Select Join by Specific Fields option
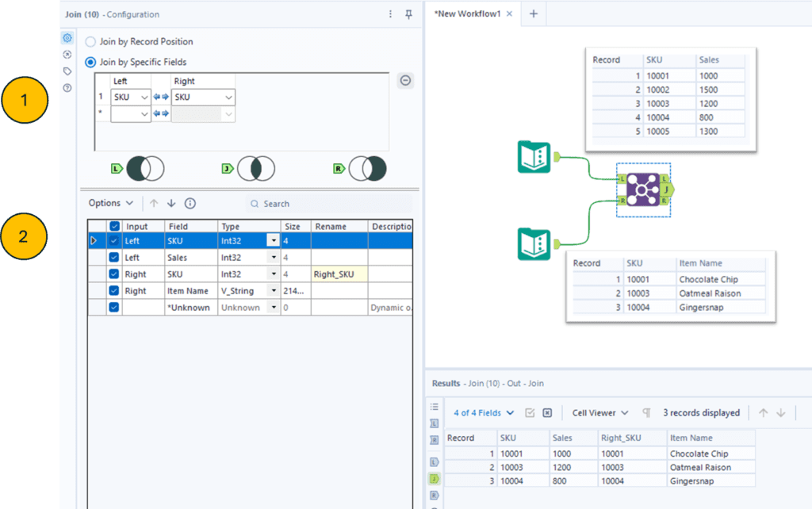812x509 pixels. 90,62
